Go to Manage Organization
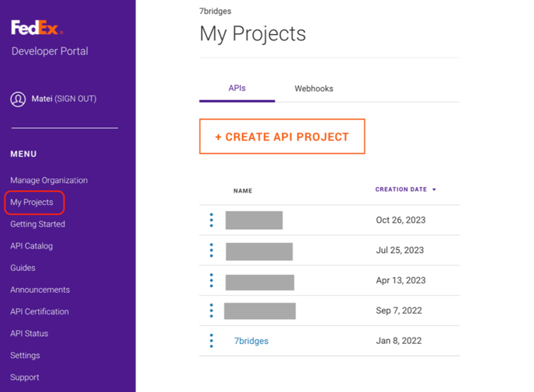The height and width of the screenshot is (392, 534). point(49,180)
